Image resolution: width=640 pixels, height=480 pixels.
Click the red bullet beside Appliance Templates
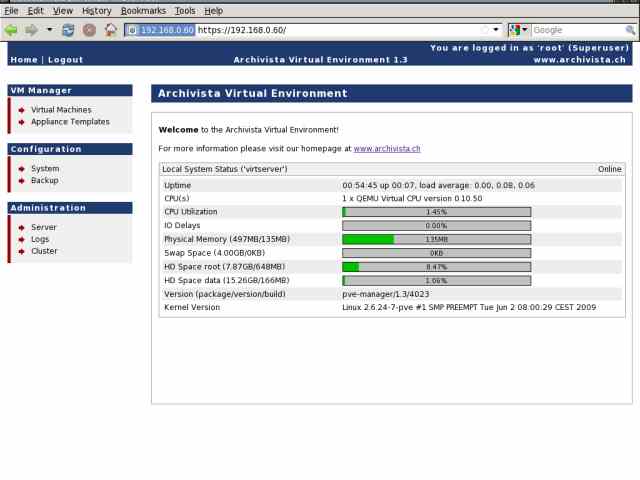click(22, 122)
